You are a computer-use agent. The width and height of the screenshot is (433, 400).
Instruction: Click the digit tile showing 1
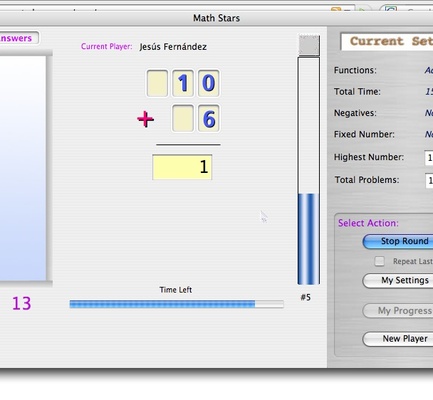point(183,83)
